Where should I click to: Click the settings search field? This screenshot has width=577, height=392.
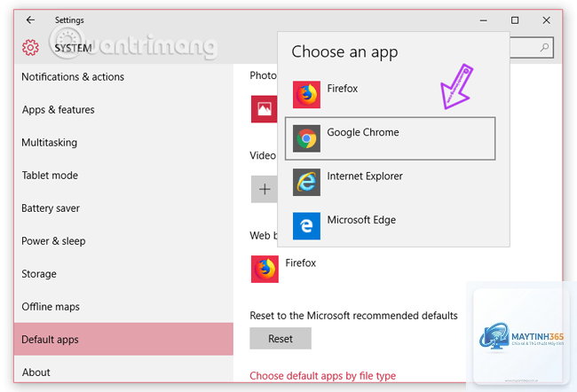tap(532, 47)
